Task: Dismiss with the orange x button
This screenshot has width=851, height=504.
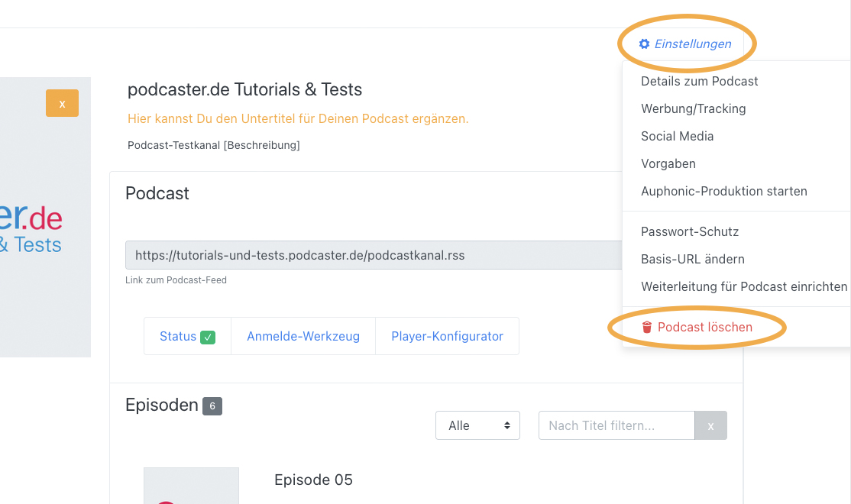Action: 62,103
